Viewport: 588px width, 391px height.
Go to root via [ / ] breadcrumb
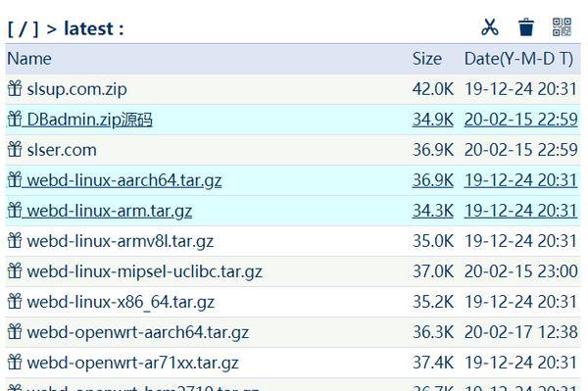pyautogui.click(x=24, y=28)
